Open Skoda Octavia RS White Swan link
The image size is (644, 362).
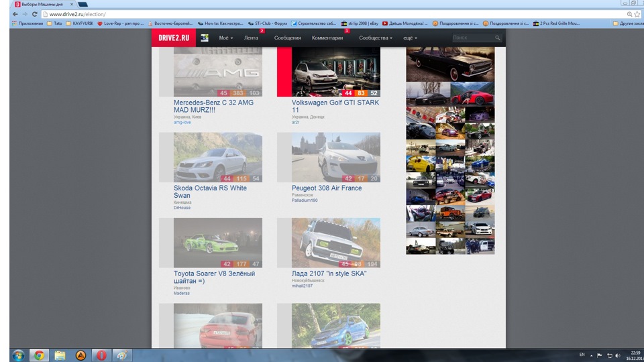(210, 192)
